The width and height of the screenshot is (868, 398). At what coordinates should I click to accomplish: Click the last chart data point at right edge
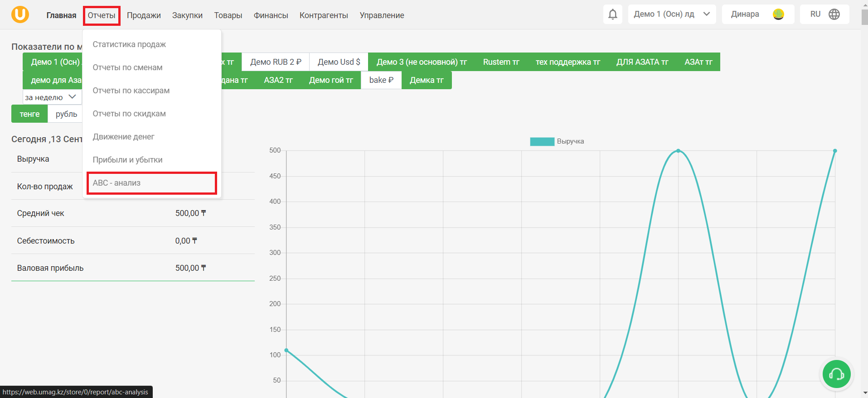pos(835,151)
